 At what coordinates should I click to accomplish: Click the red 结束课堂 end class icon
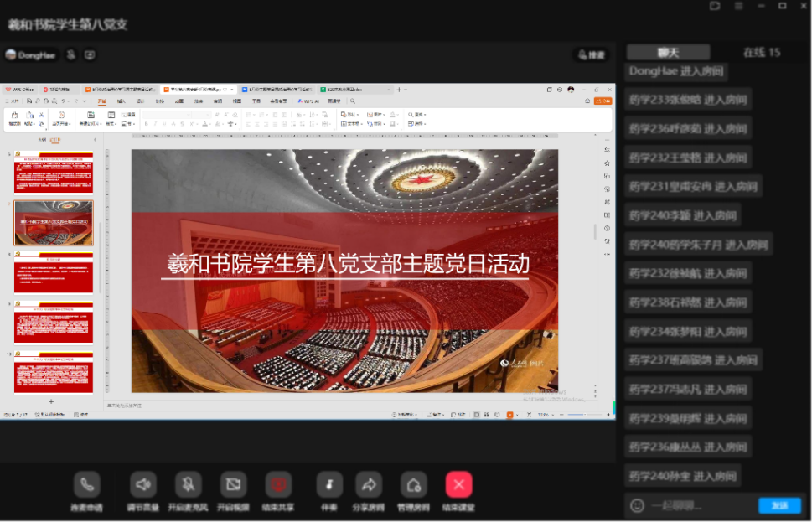pyautogui.click(x=458, y=484)
